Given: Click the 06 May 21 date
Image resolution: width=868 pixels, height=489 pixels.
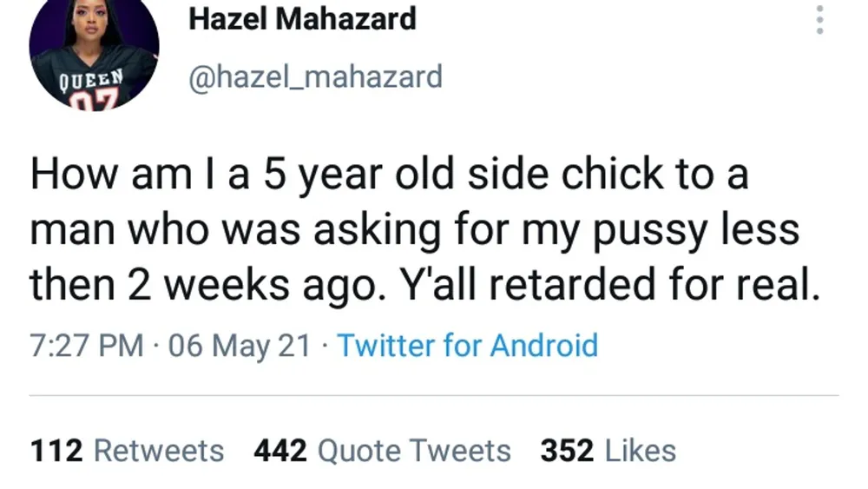Looking at the screenshot, I should (239, 346).
